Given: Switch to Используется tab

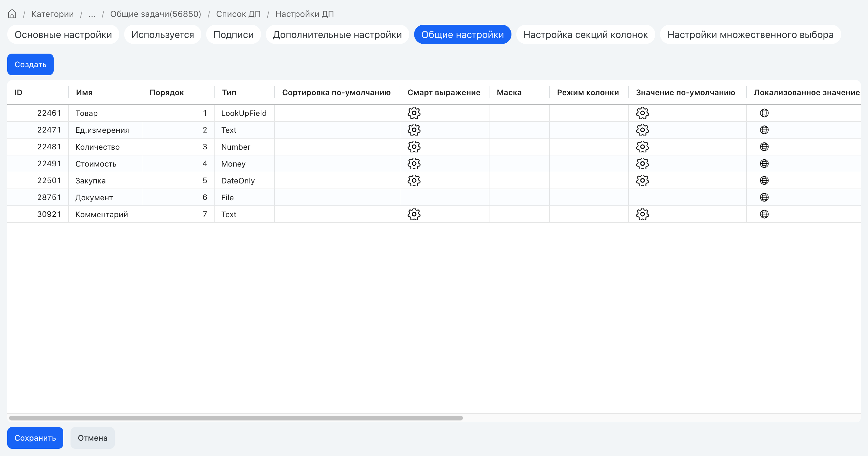Looking at the screenshot, I should pos(162,34).
